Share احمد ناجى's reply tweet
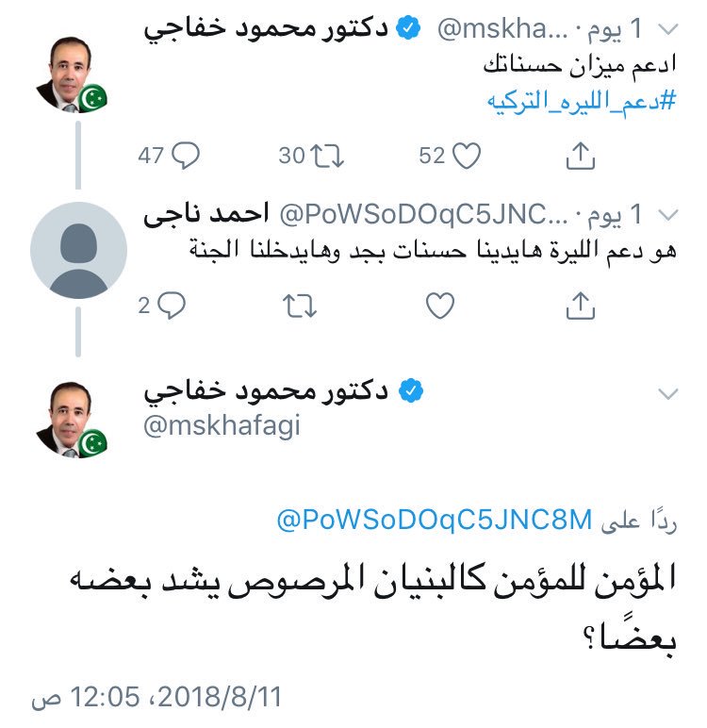 pos(581,306)
